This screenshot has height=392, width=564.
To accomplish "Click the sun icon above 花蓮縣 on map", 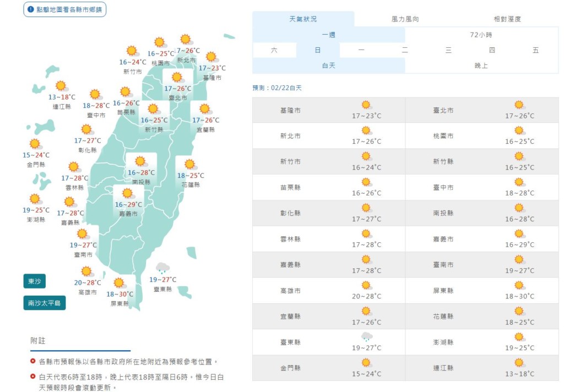I will (x=190, y=164).
